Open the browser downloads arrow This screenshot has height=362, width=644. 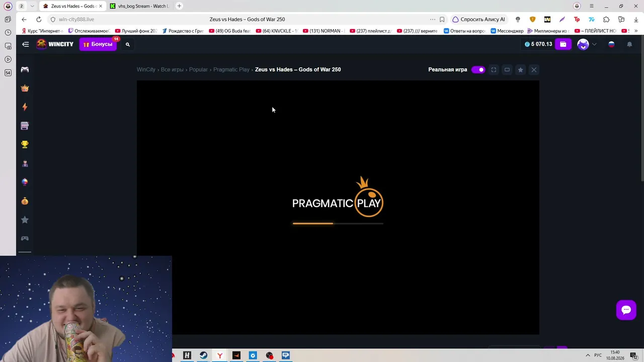636,19
